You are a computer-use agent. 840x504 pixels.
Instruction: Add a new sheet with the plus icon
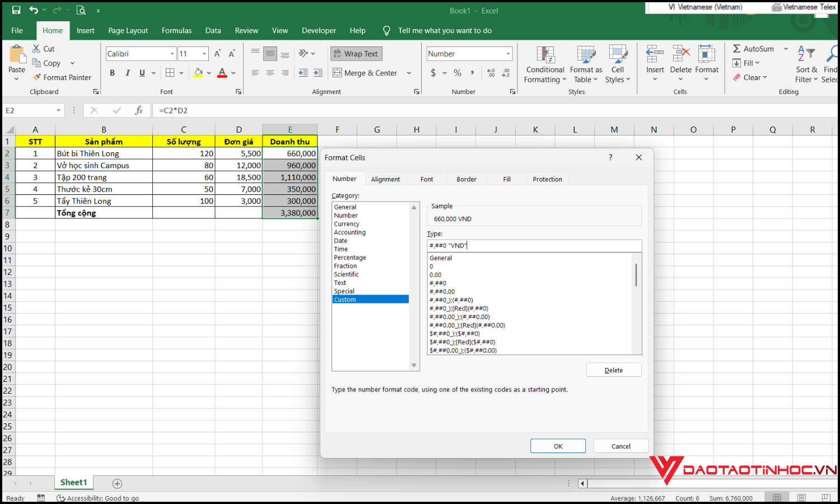tap(117, 483)
